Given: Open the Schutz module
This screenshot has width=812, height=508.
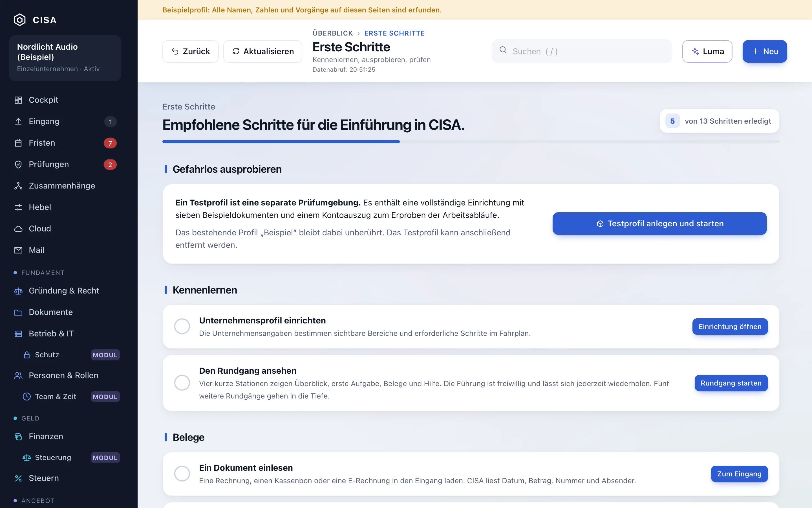Looking at the screenshot, I should coord(70,355).
